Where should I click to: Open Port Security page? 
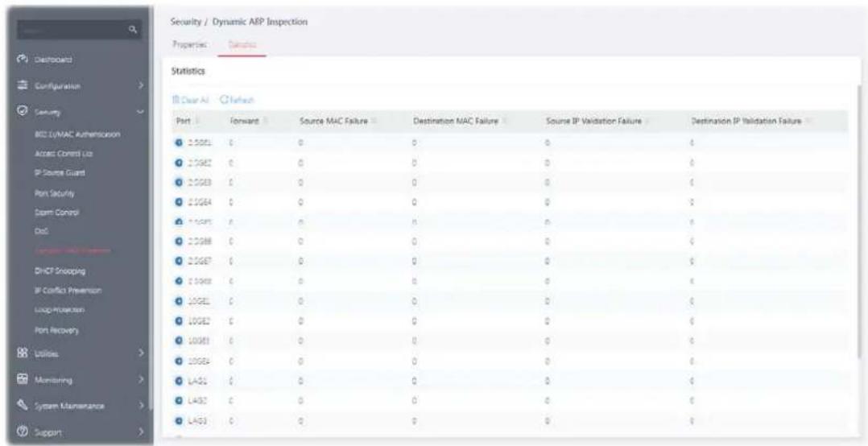[x=54, y=193]
